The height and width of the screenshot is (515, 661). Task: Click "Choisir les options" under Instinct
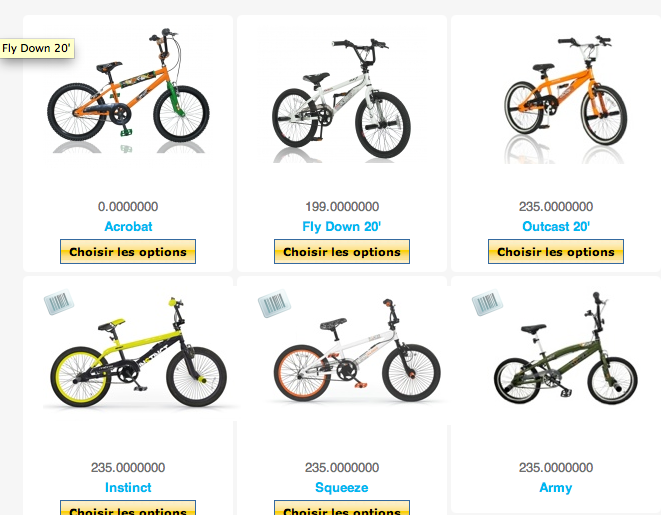tap(128, 508)
